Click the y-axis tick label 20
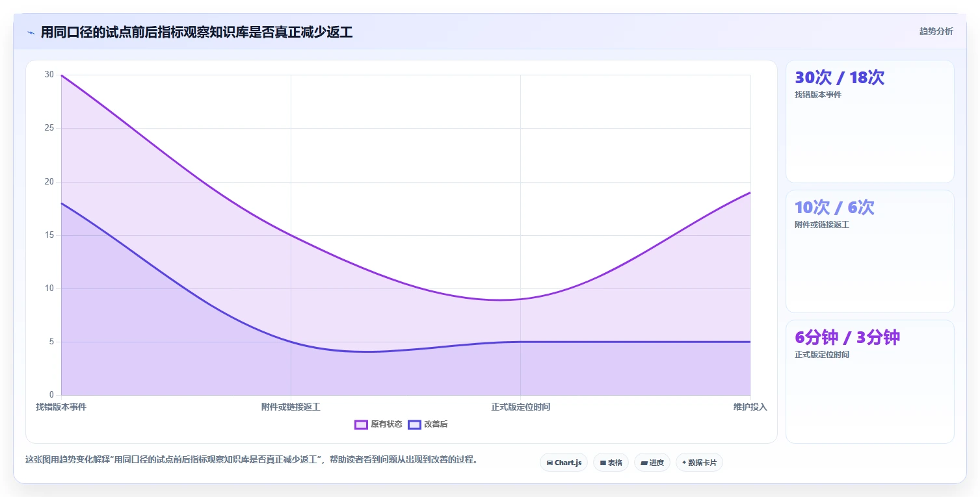Viewport: 980px width, 497px height. coord(49,181)
